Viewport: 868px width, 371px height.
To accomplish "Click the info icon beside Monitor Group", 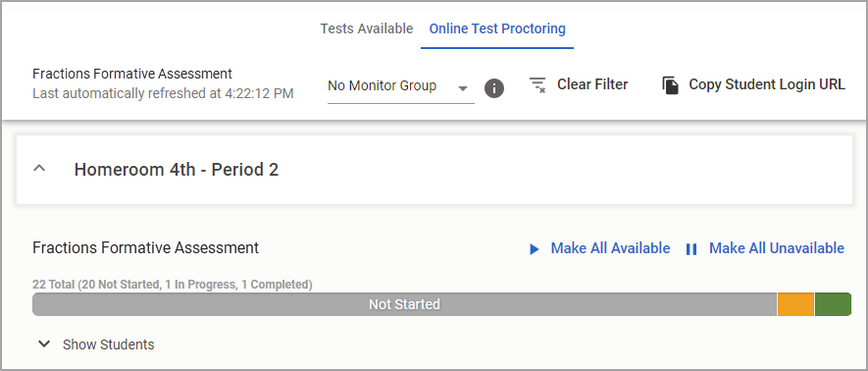I will point(494,88).
